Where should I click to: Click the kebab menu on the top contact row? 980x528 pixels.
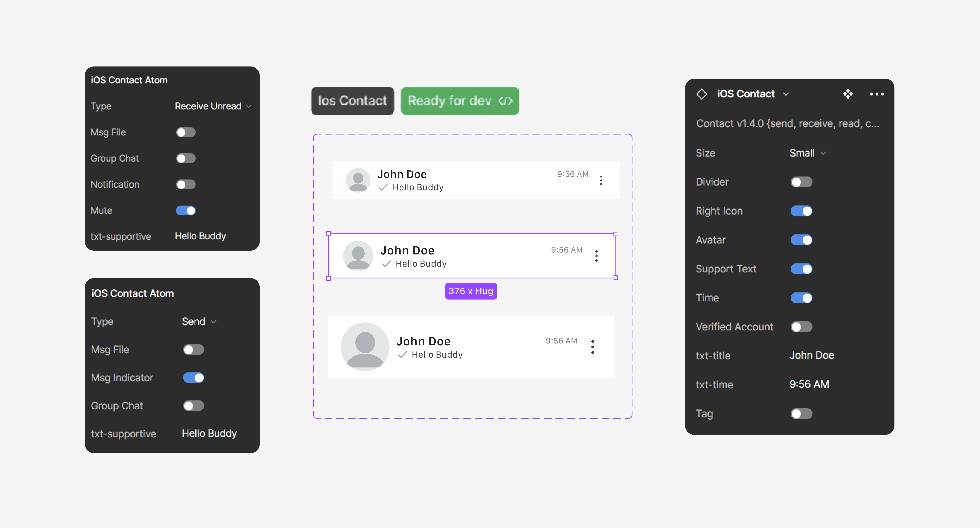[601, 181]
